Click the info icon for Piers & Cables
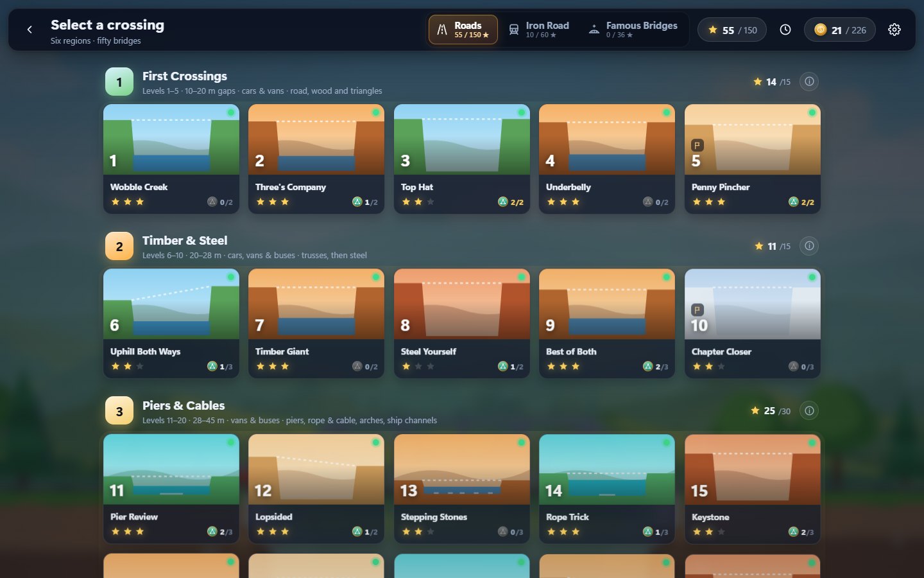 coord(810,411)
